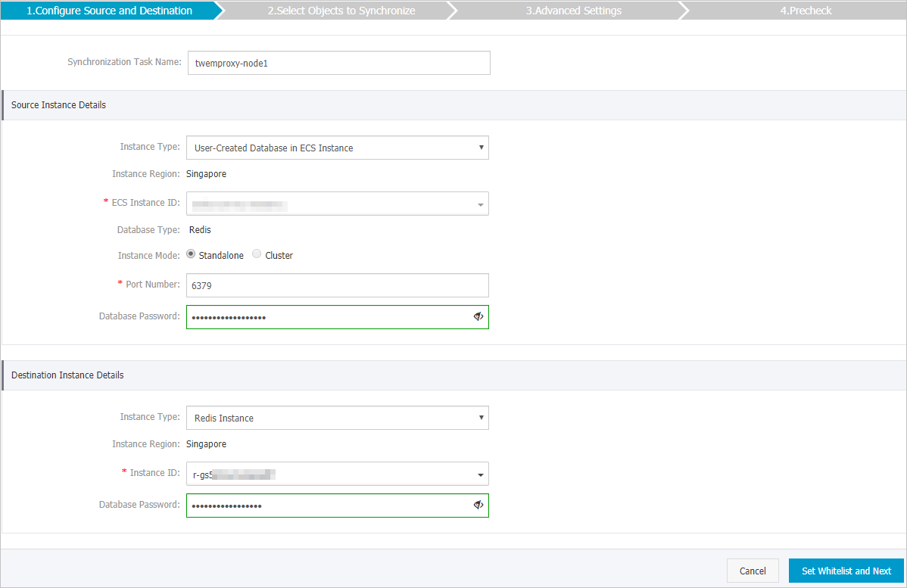Open the Advanced Settings step
Viewport: 907px width, 588px height.
(573, 11)
